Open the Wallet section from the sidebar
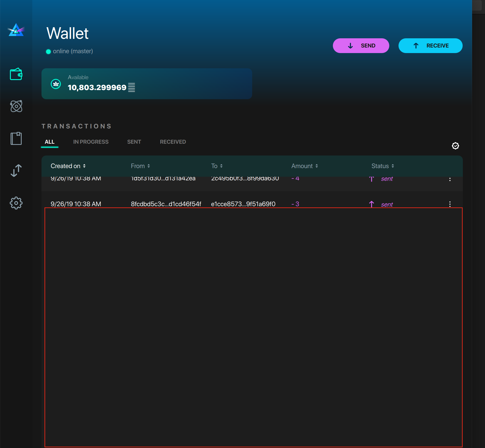 tap(16, 75)
